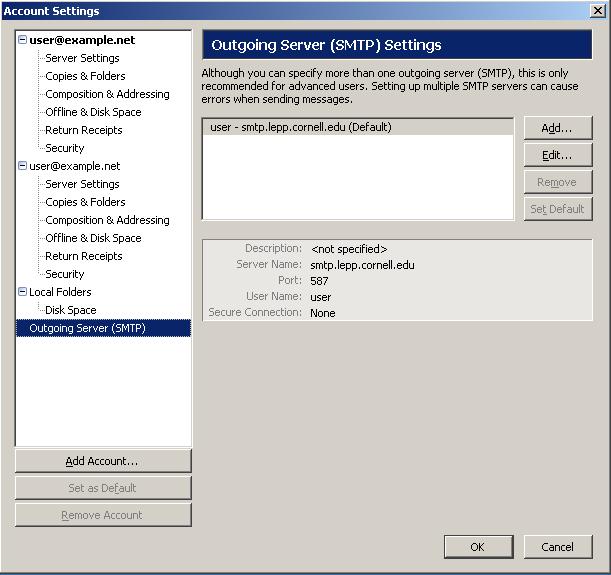Click the Set as Default account button
Screen dimensions: 611x575
click(x=103, y=488)
